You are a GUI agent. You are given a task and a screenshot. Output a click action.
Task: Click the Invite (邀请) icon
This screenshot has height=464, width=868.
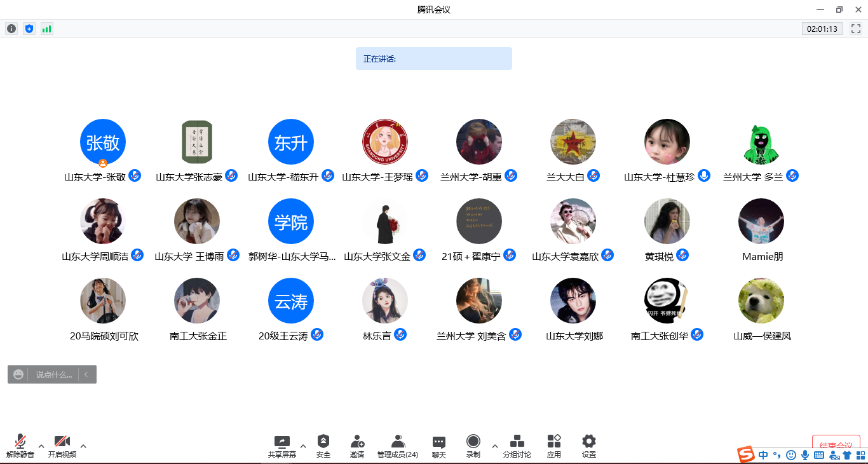click(357, 446)
